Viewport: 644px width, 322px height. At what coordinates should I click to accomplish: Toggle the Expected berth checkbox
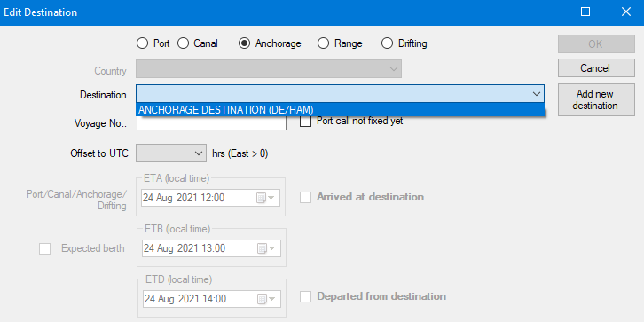tap(44, 249)
